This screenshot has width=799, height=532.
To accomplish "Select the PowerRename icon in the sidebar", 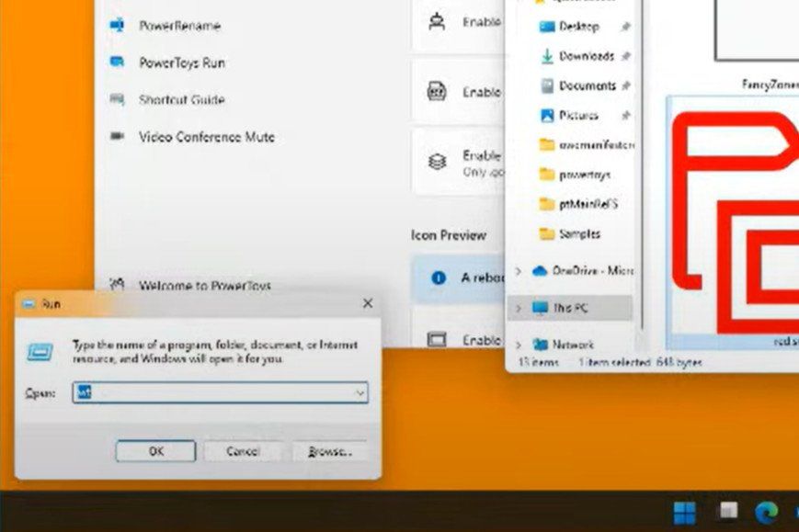I will pyautogui.click(x=117, y=26).
